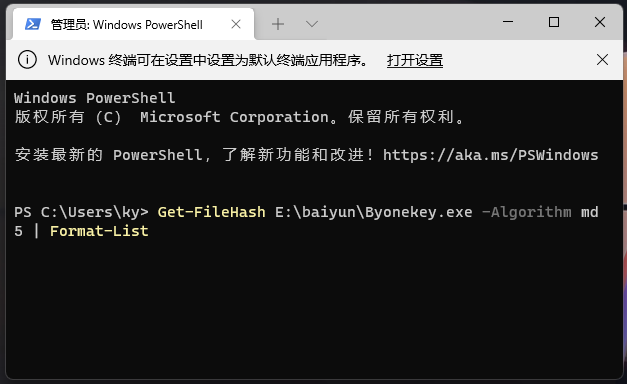Expand the new tab profile dropdown chevron
The image size is (627, 384).
click(x=312, y=24)
